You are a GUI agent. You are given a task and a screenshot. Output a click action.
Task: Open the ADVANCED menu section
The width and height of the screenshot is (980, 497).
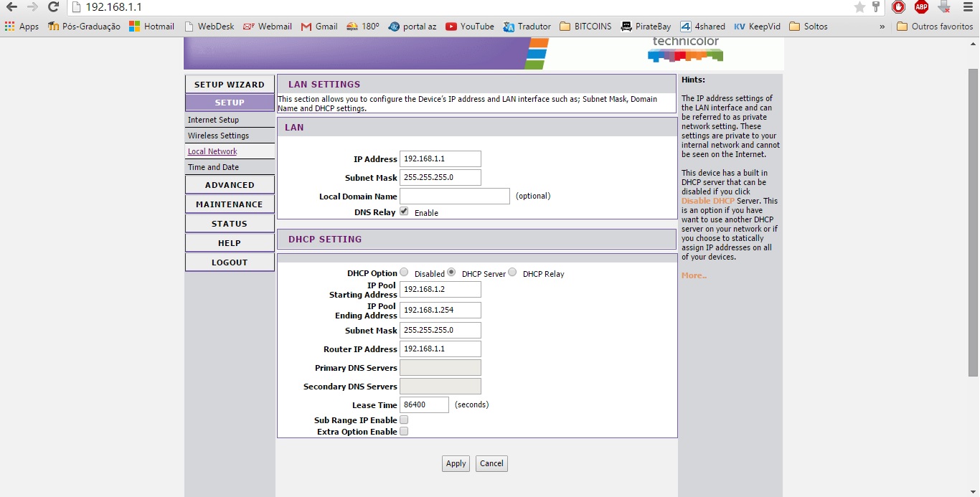230,185
